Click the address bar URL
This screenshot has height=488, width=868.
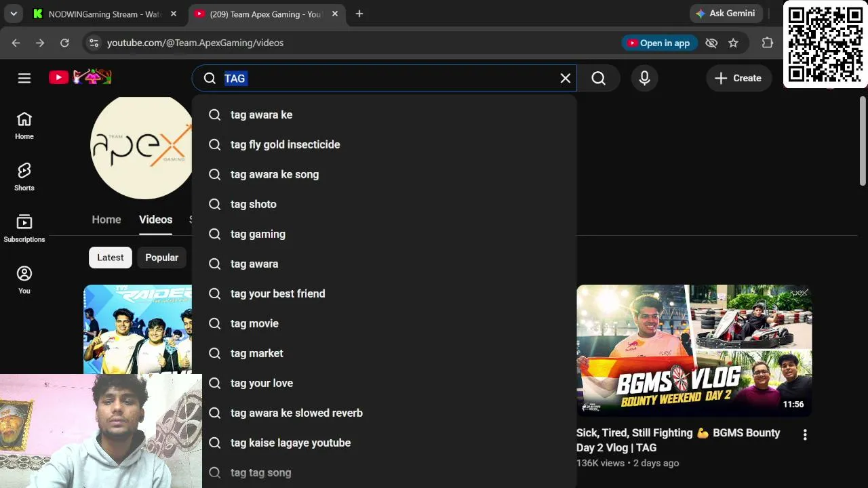tap(195, 43)
